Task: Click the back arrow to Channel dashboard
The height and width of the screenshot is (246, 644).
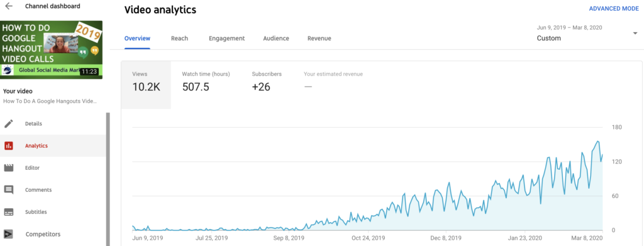Action: point(9,6)
